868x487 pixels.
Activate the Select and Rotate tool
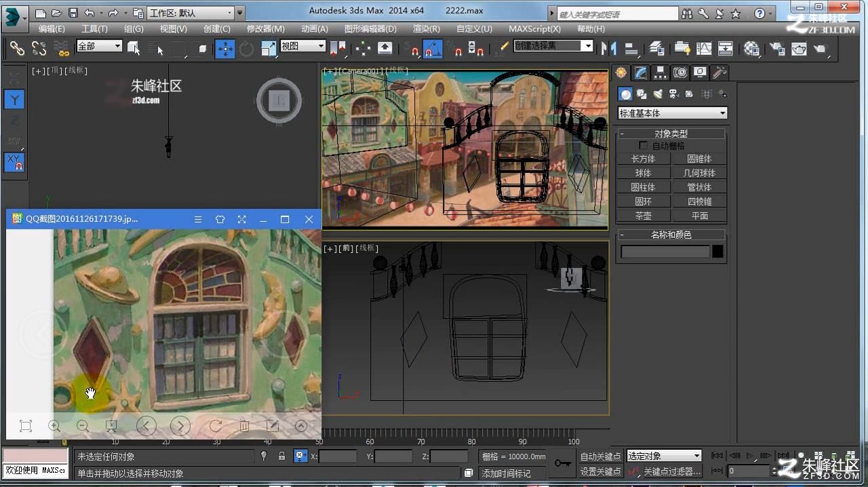[247, 48]
